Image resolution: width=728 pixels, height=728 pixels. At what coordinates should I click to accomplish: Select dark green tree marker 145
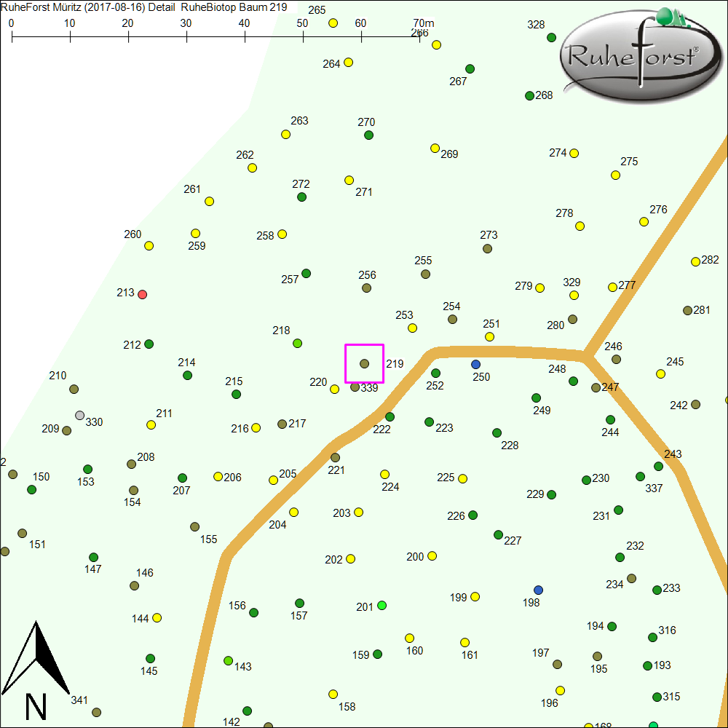(150, 659)
